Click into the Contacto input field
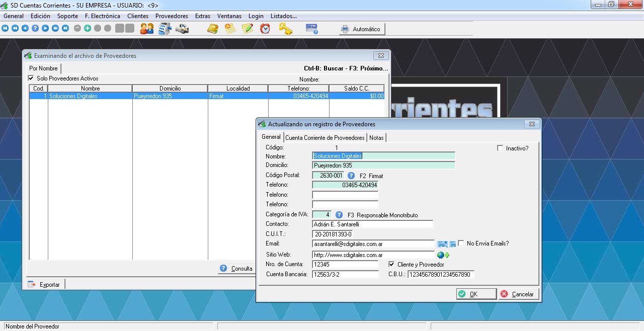Viewport: 644px width, 331px height. 372,224
